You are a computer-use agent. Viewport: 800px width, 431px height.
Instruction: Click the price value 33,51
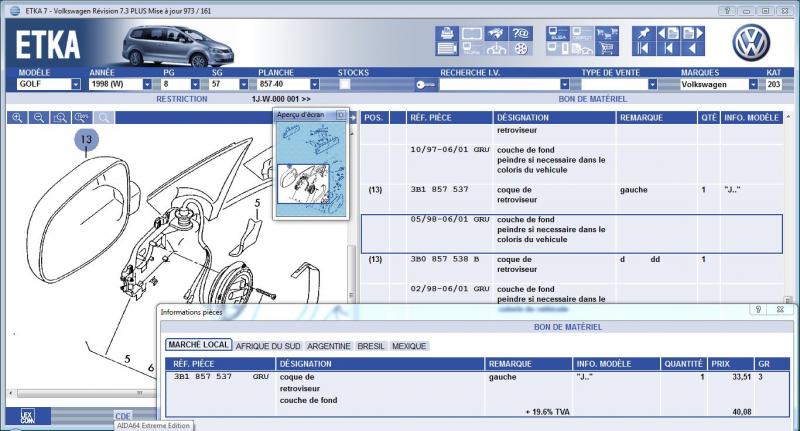click(x=741, y=377)
